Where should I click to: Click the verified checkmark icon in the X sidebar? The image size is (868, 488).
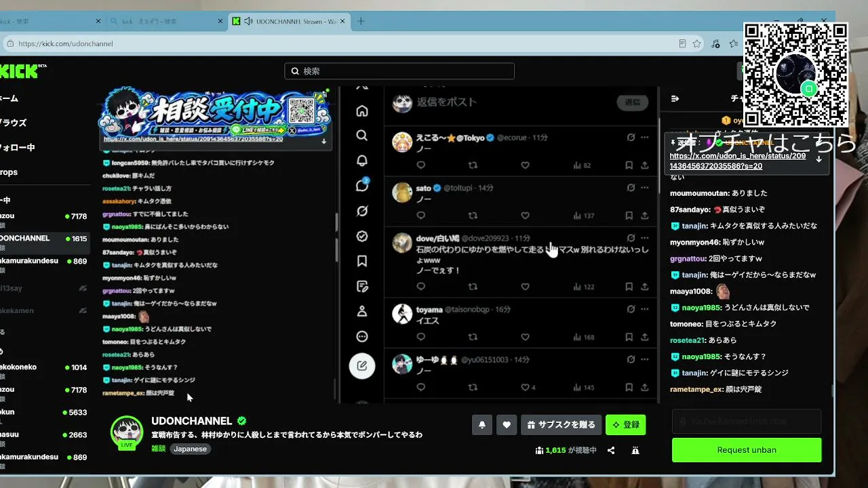pyautogui.click(x=362, y=236)
